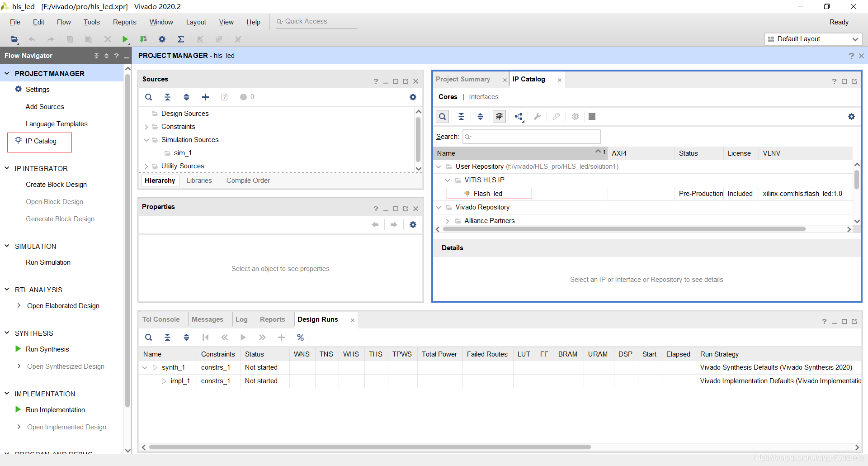Expand Utility Sources folder
The height and width of the screenshot is (466, 868).
[x=146, y=166]
